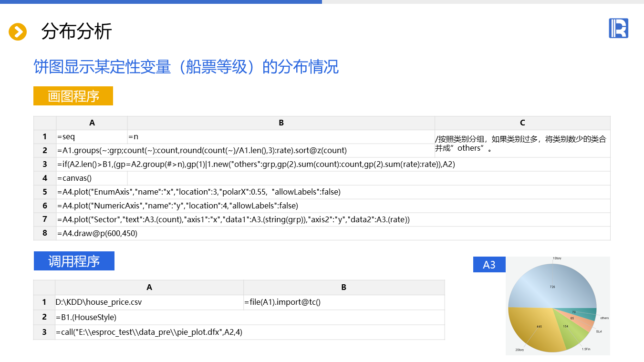
Task: Click the SLvl pie chart label
Action: pos(599,331)
